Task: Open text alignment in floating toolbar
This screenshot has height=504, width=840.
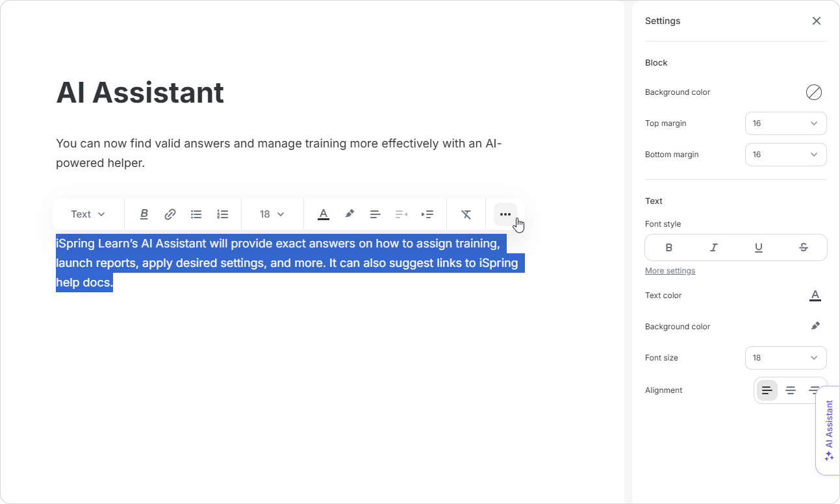Action: pyautogui.click(x=375, y=214)
